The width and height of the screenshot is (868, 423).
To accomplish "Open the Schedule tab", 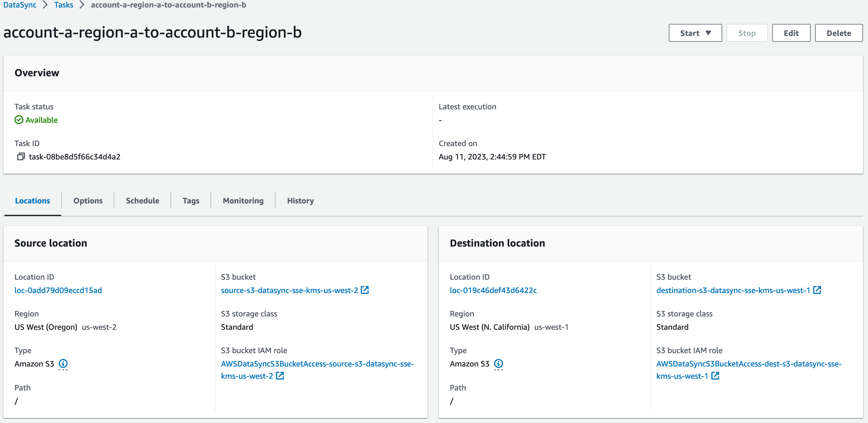I will coord(142,201).
